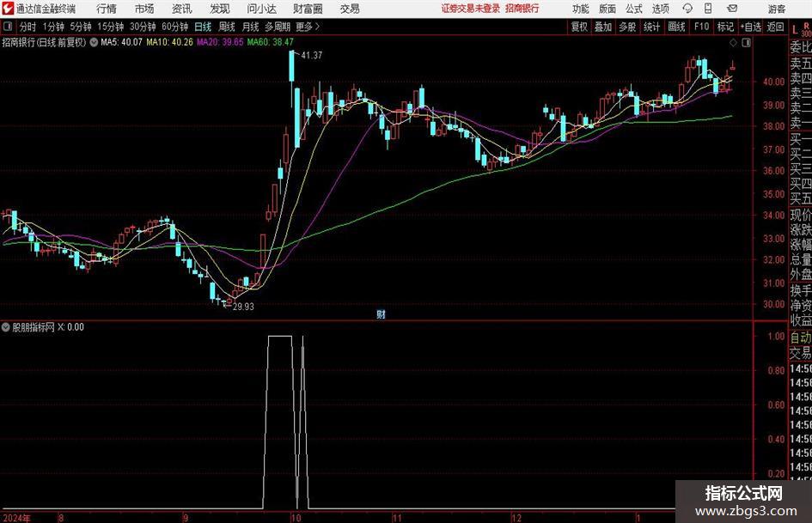Screen dimensions: 812x523
Task: Click the 招商银行(日线 前复权) chart title
Action: [x=44, y=42]
